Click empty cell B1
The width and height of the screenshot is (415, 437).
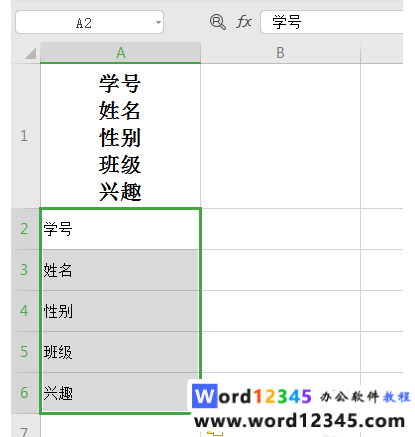coord(280,136)
